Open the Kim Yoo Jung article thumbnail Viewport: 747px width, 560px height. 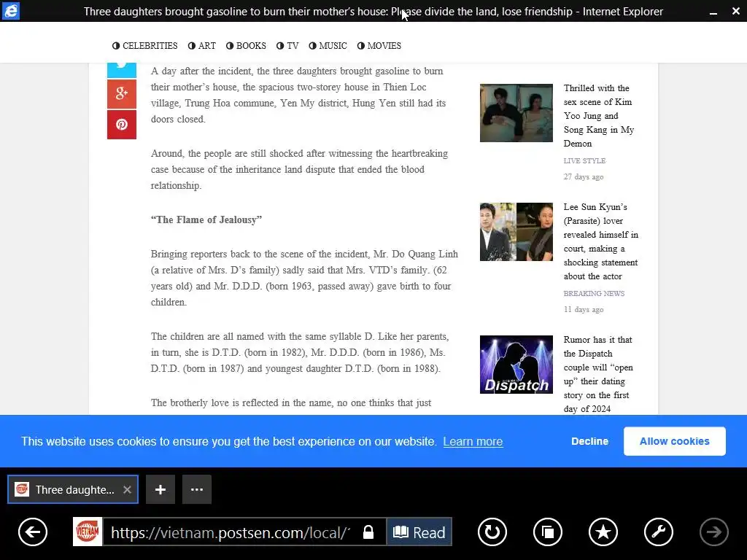(x=516, y=113)
